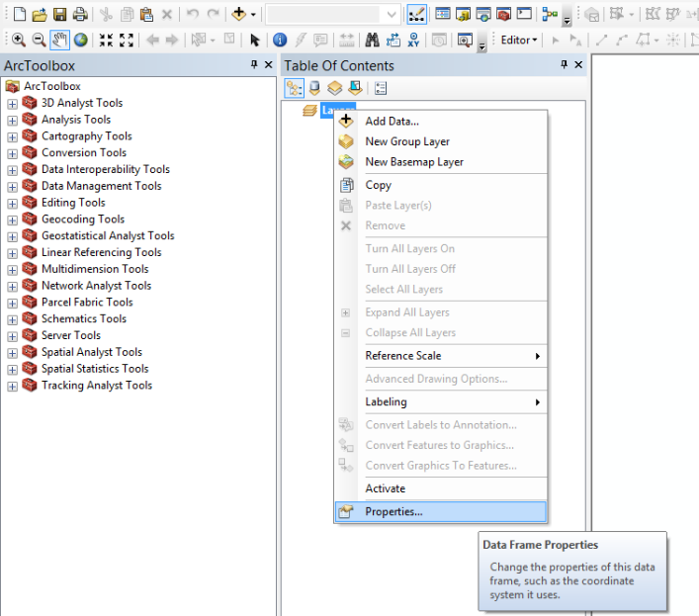Expand Cartography Tools toolbox
Image resolution: width=699 pixels, height=616 pixels.
click(x=13, y=136)
